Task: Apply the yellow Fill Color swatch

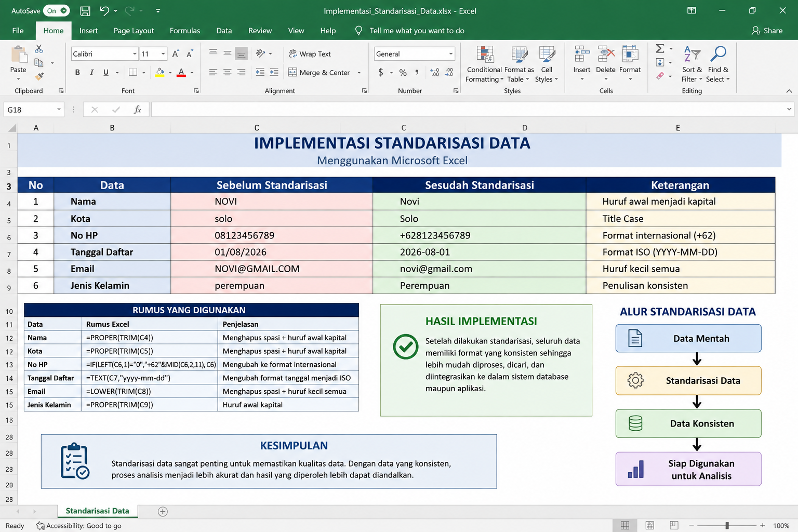Action: pos(160,73)
